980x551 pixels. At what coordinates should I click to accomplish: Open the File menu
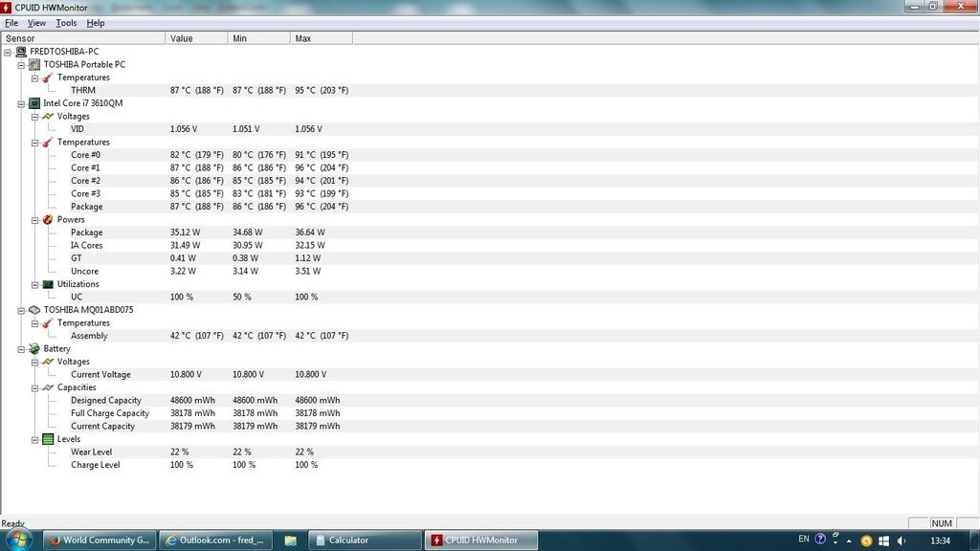click(x=11, y=23)
